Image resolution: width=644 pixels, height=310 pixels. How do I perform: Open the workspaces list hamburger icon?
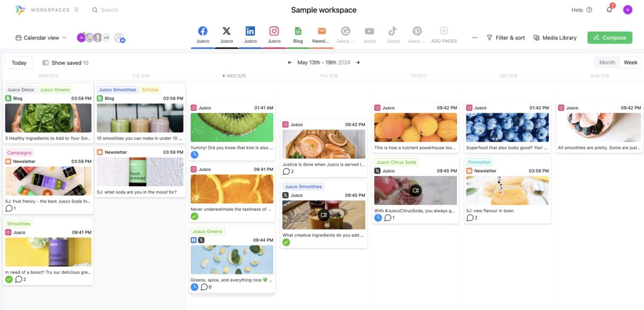click(76, 9)
